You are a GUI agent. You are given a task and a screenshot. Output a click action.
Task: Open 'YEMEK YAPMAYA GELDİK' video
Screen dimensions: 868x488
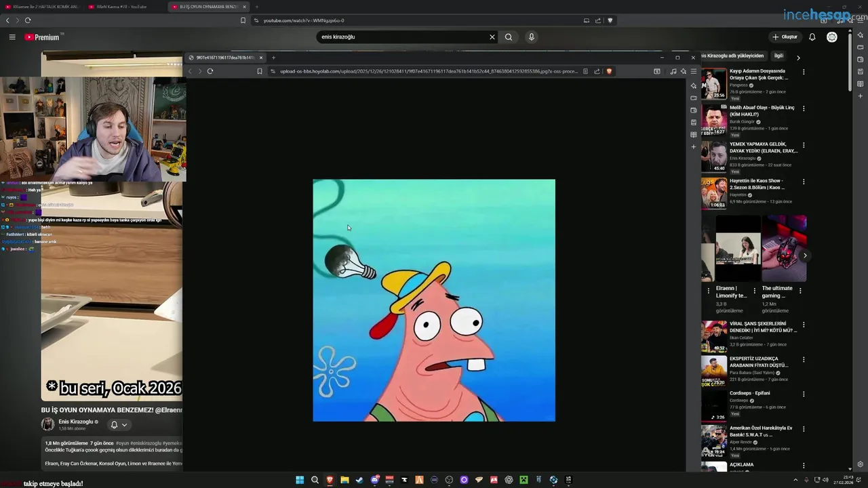(x=764, y=147)
